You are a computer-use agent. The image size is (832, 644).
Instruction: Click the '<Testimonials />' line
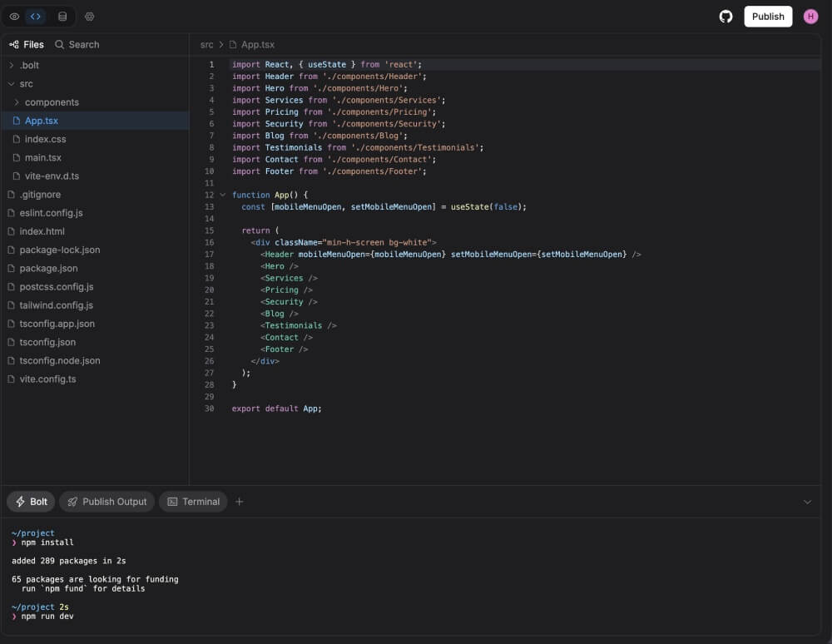tap(298, 325)
